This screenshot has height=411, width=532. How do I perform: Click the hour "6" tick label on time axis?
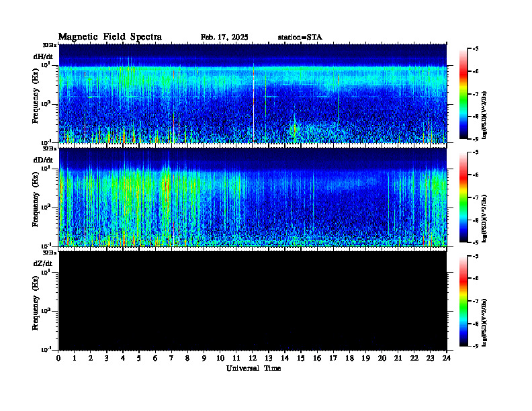point(155,358)
